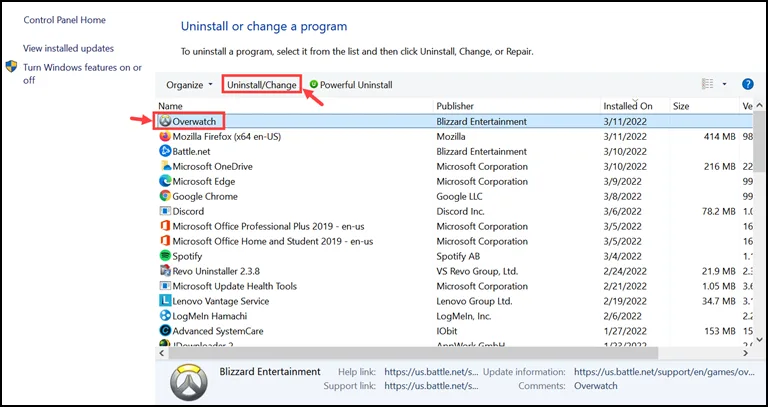Click Microsoft Update Health Tools icon
The image size is (768, 407).
tap(165, 286)
